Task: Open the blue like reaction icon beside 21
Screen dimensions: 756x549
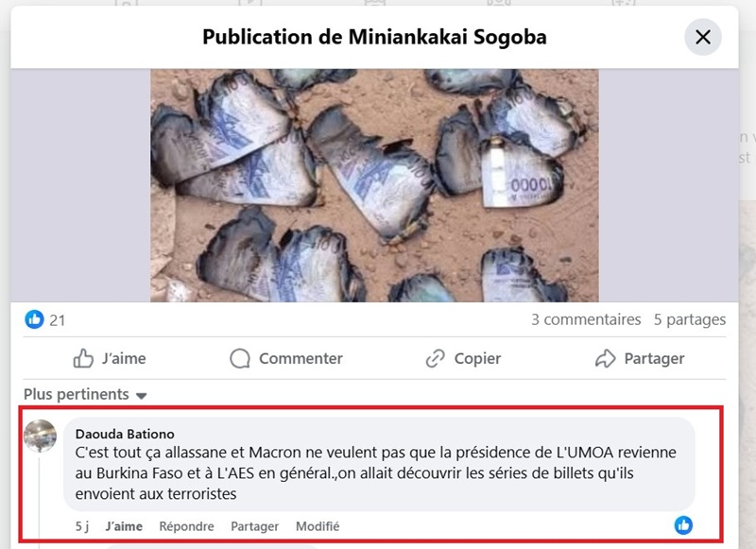Action: 34,319
